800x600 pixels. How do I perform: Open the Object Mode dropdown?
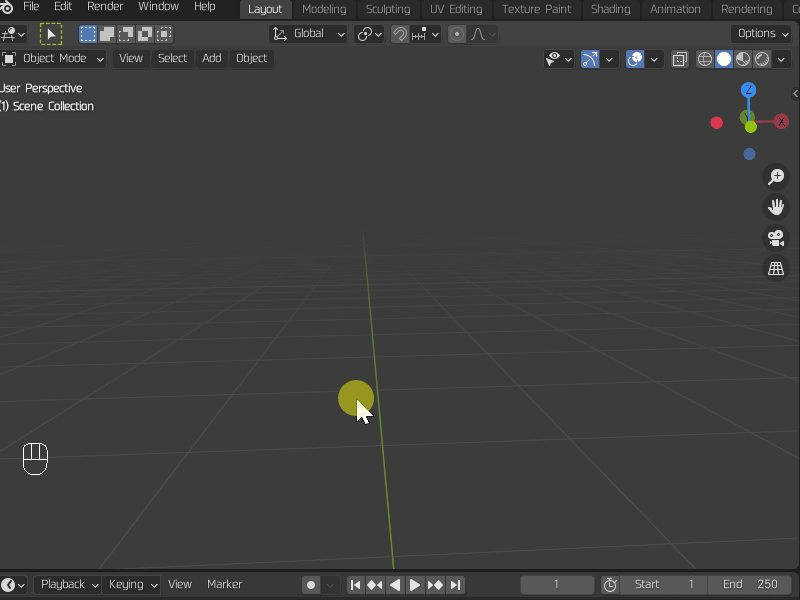[54, 58]
